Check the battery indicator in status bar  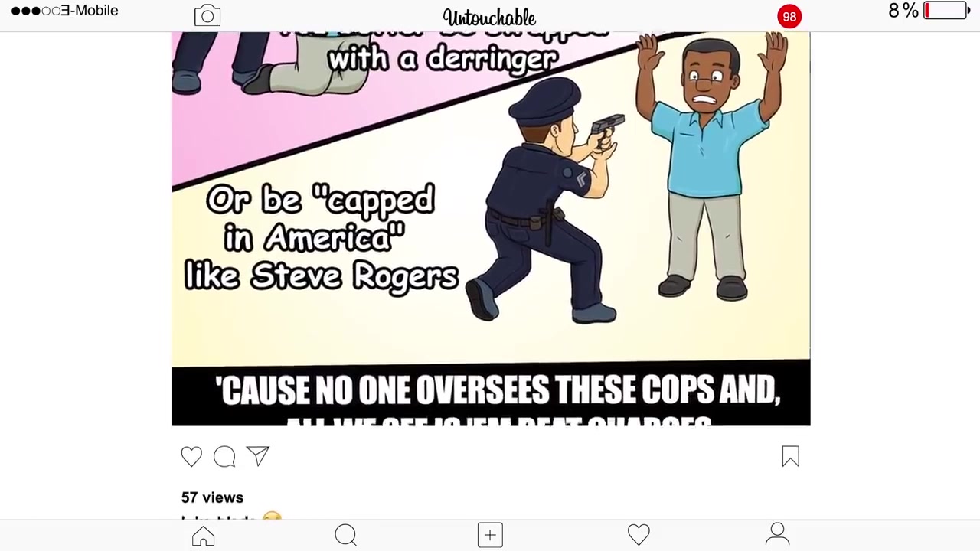click(x=947, y=11)
